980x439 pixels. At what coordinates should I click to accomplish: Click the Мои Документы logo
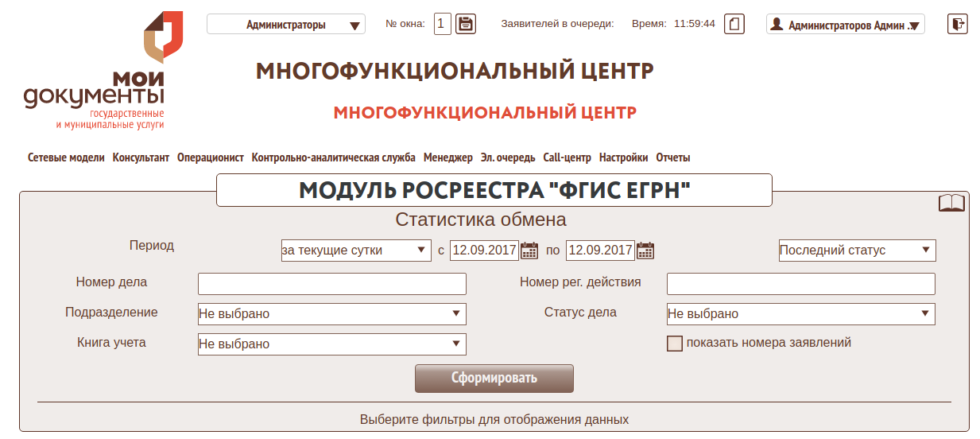point(95,72)
